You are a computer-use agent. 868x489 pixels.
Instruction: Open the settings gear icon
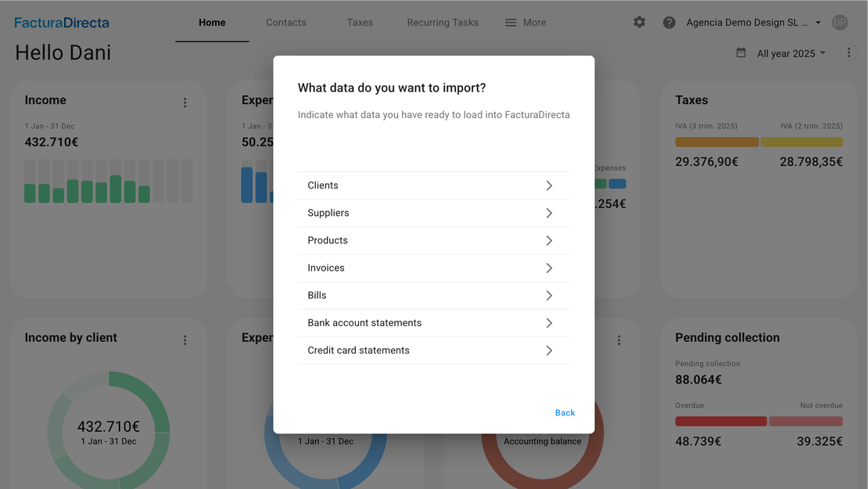pos(640,23)
